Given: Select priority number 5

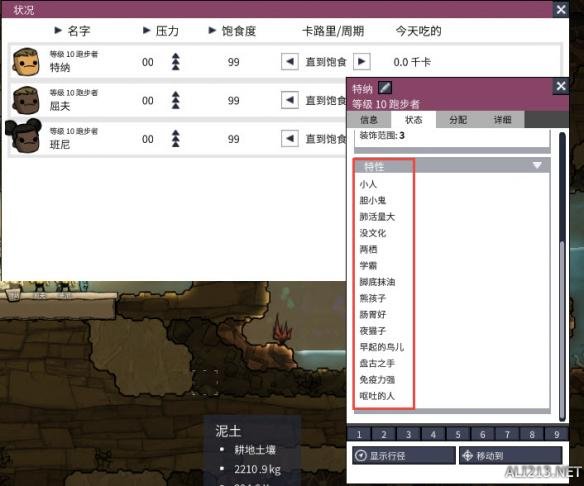Looking at the screenshot, I should [x=458, y=434].
